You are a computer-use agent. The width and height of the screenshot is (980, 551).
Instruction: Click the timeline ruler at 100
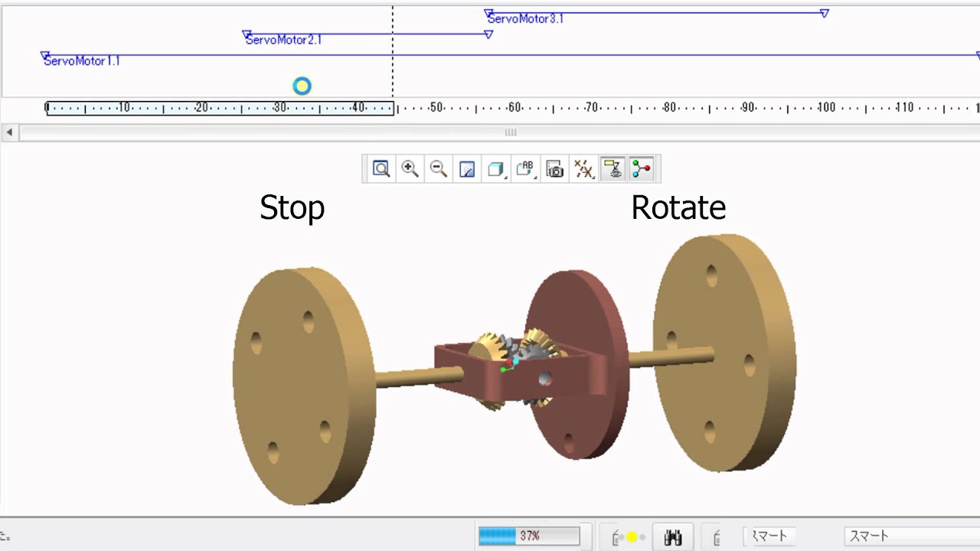click(x=826, y=108)
